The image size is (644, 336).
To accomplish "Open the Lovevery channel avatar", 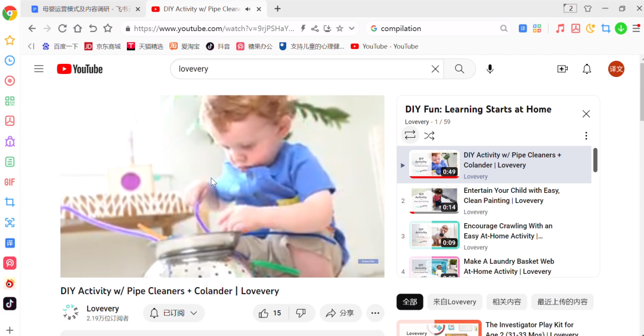I will [70, 313].
